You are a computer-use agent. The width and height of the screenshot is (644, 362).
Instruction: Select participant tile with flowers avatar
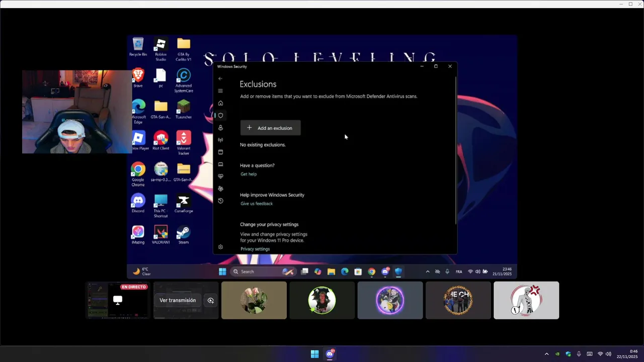(x=254, y=300)
